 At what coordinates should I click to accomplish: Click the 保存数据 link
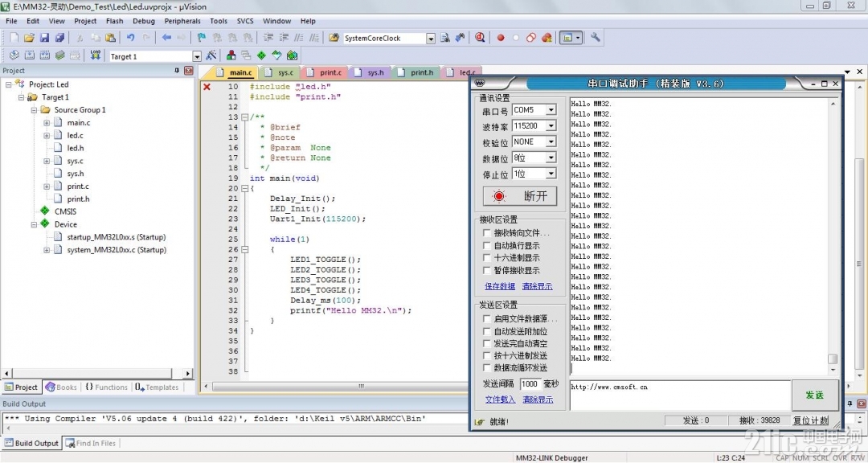pyautogui.click(x=500, y=286)
